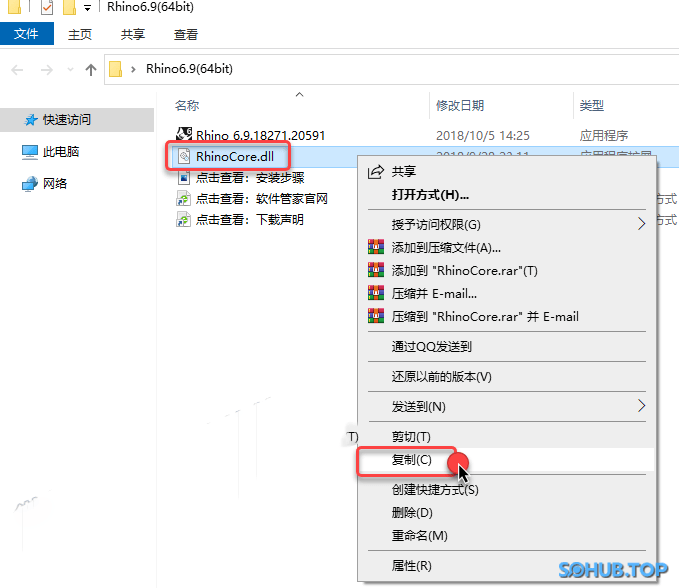Click the 软件管家官网 shortcut icon
679x588 pixels.
tap(184, 198)
